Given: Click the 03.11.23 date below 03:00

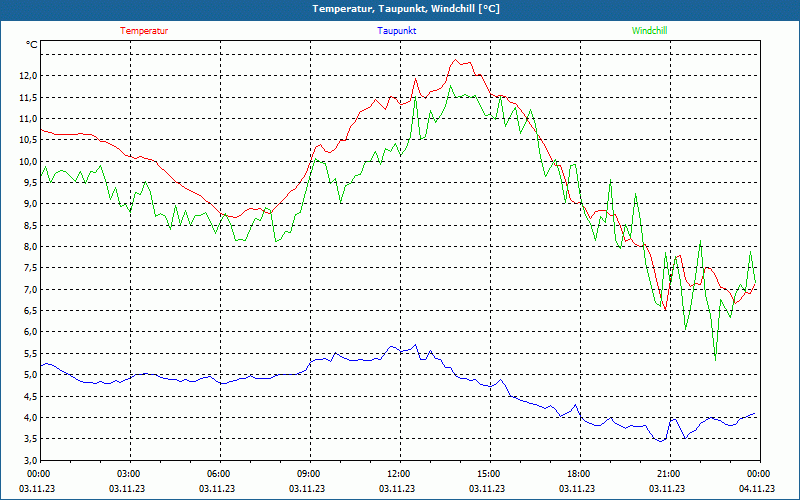Looking at the screenshot, I should (x=127, y=488).
